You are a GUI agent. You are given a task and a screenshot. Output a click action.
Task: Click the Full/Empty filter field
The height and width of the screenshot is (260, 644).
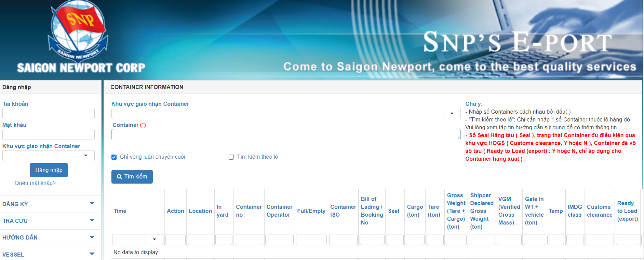[x=311, y=240]
